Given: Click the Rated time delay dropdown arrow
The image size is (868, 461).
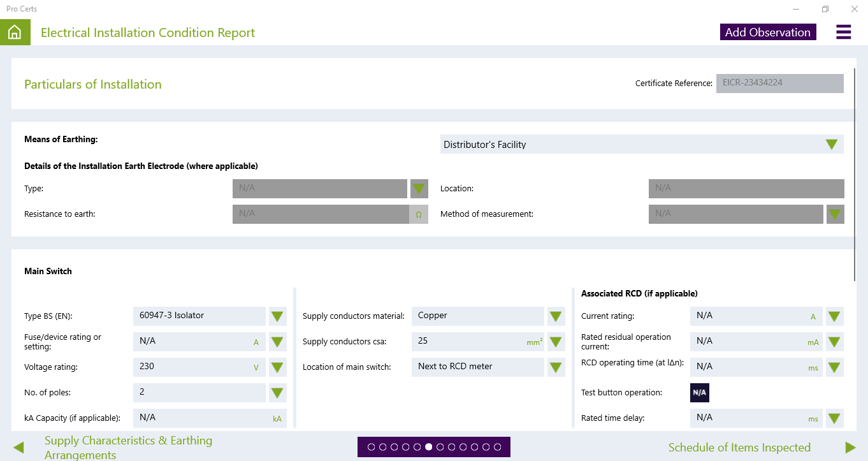Looking at the screenshot, I should [834, 419].
